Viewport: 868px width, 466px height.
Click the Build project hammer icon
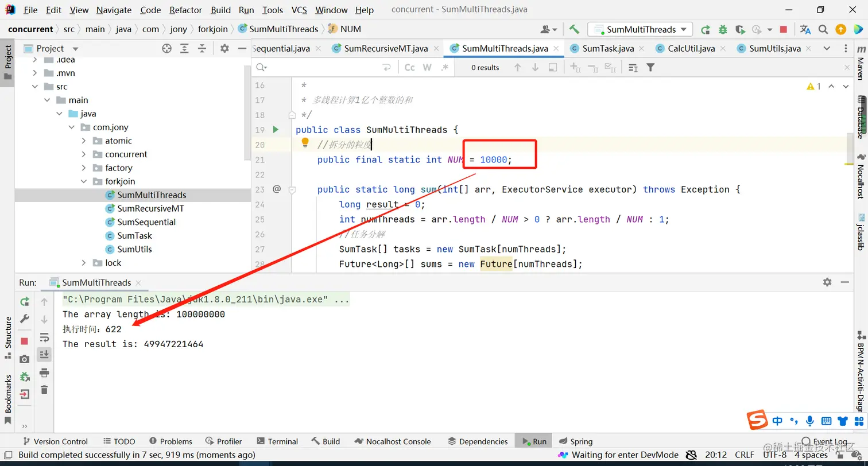click(x=574, y=29)
